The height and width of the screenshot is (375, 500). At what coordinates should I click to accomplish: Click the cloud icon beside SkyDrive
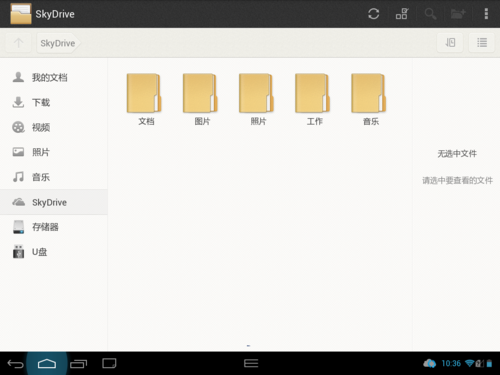pos(19,202)
